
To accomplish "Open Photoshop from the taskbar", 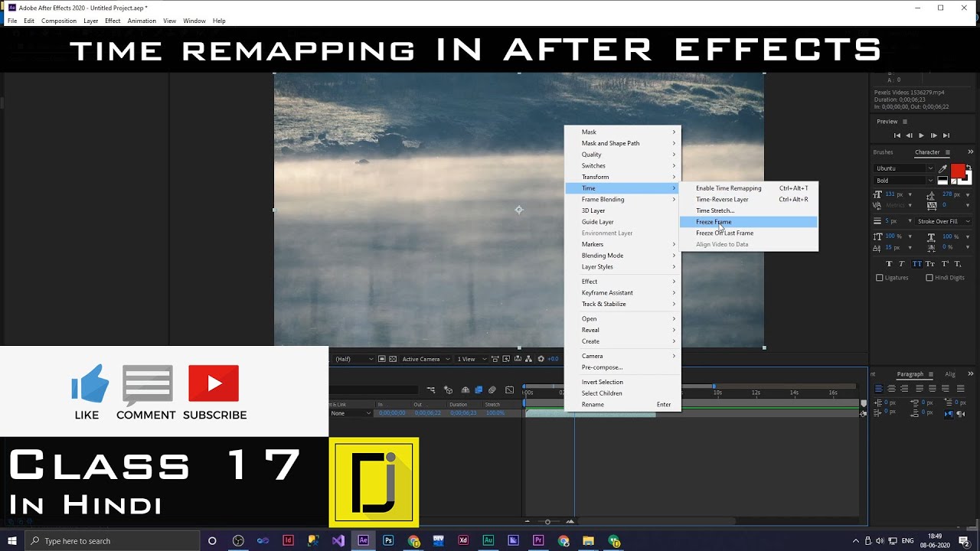I will pyautogui.click(x=388, y=541).
